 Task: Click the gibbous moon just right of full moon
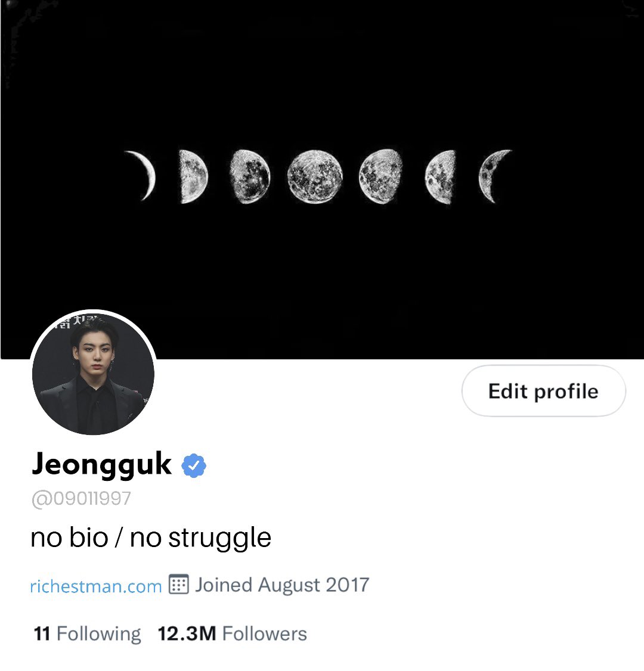[x=380, y=176]
